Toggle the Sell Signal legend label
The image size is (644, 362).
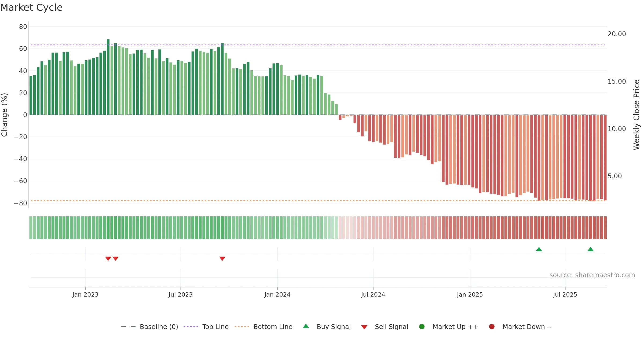[x=391, y=327]
